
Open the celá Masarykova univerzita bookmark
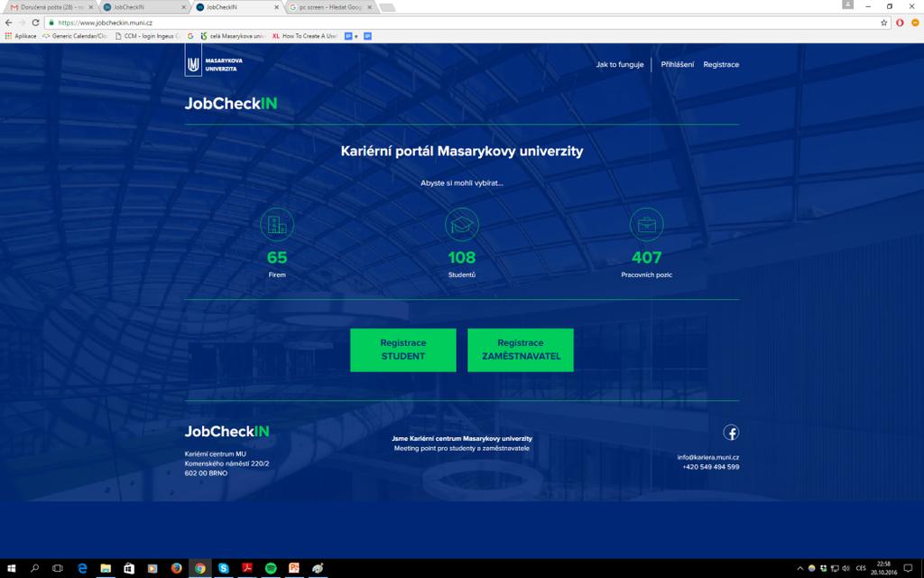(x=234, y=36)
